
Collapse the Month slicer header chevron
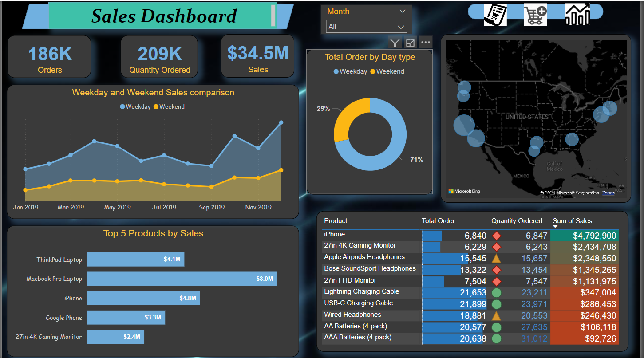[x=403, y=12]
